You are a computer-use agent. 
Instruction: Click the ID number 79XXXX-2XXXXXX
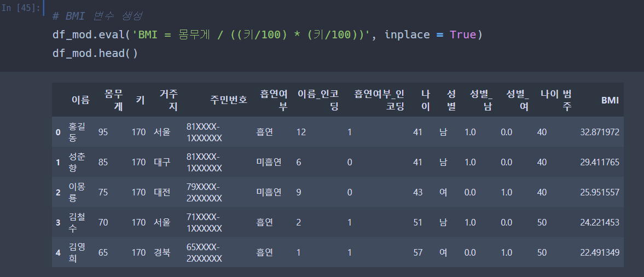[204, 192]
